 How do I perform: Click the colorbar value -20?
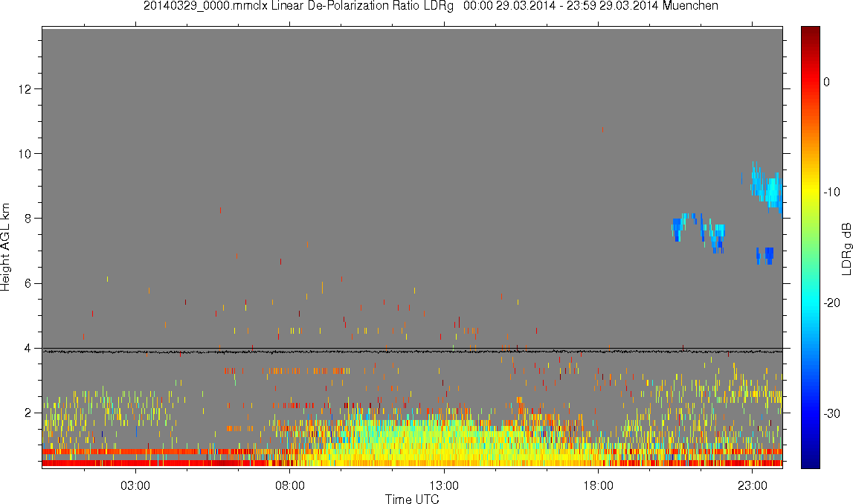tap(831, 303)
